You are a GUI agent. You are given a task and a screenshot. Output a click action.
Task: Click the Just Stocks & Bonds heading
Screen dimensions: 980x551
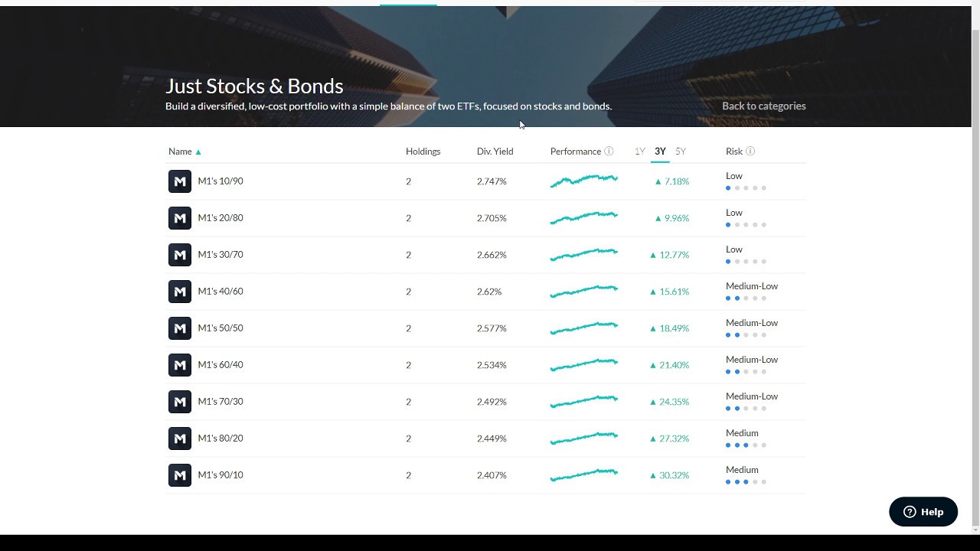254,86
